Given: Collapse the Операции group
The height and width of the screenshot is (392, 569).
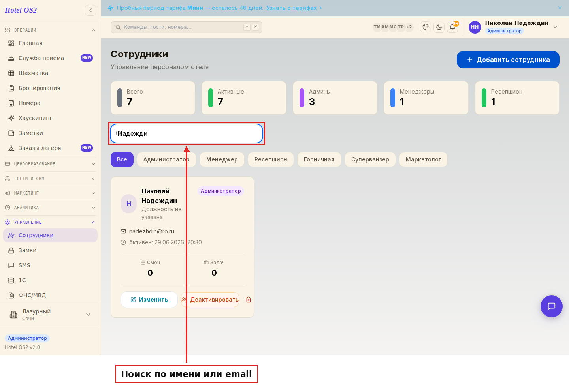Looking at the screenshot, I should pyautogui.click(x=50, y=30).
